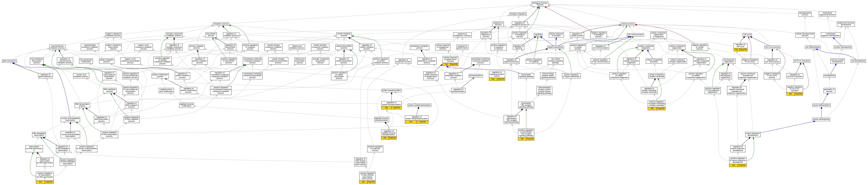Click the 'metabolic process' node near top
Image resolution: width=868 pixels, height=185 pixels.
[x=221, y=24]
